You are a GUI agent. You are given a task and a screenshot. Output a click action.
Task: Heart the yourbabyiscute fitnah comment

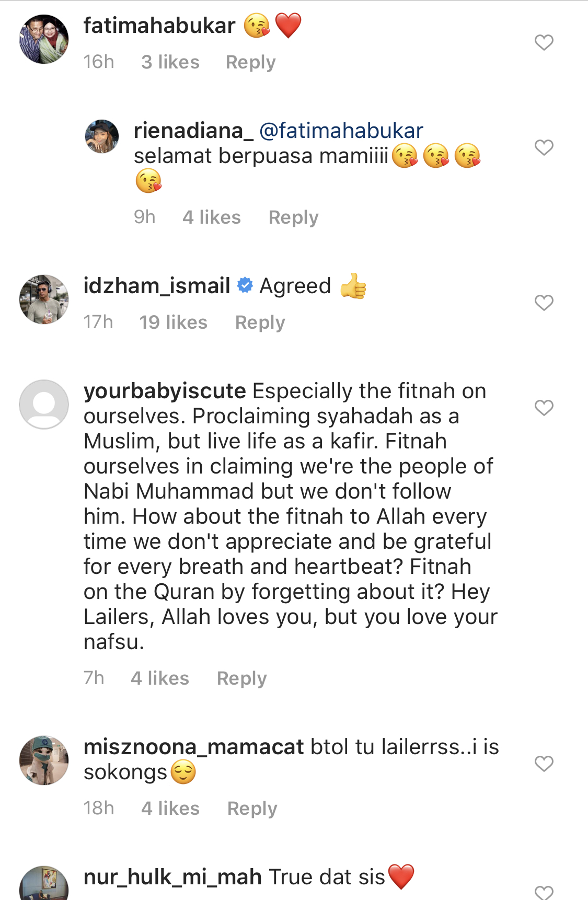[x=544, y=408]
